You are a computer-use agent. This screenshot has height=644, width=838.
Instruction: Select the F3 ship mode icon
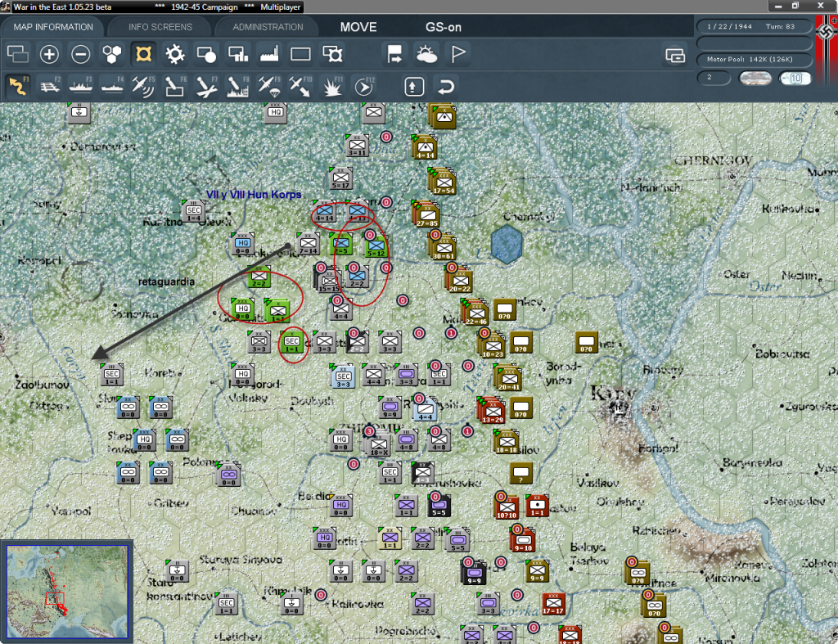point(81,86)
